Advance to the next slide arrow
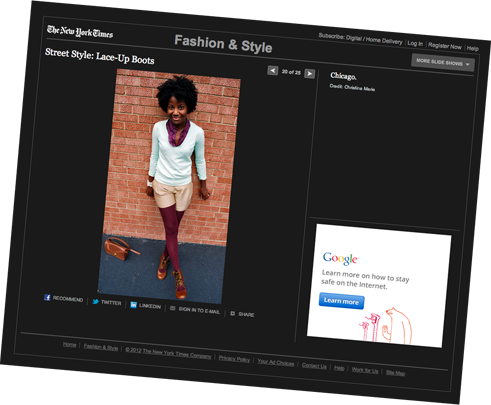The height and width of the screenshot is (405, 491). coord(310,74)
